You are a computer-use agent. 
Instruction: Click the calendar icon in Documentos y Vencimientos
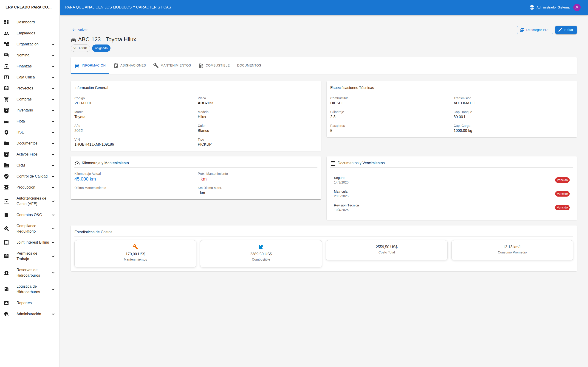pyautogui.click(x=333, y=163)
